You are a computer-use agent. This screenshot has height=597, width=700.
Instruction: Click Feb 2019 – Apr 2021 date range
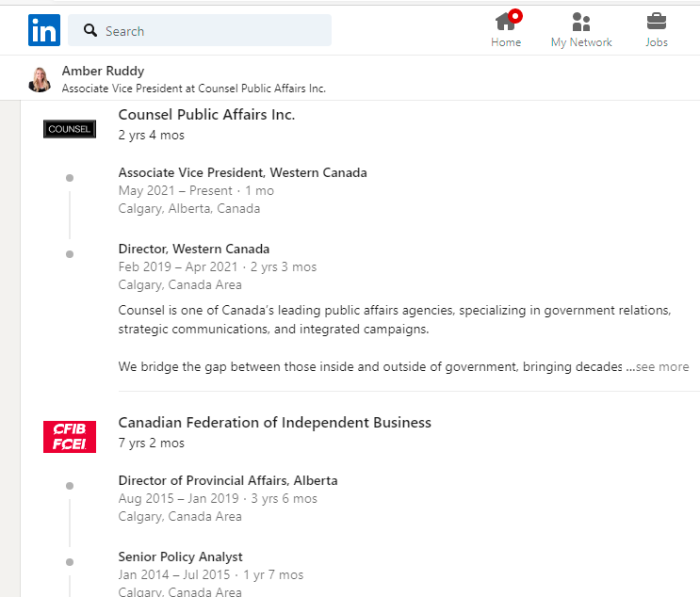click(178, 267)
